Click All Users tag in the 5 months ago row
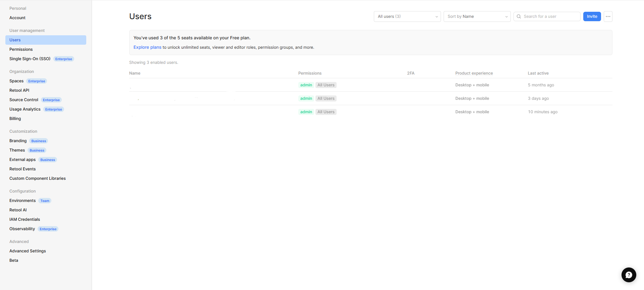The image size is (644, 290). pyautogui.click(x=326, y=85)
